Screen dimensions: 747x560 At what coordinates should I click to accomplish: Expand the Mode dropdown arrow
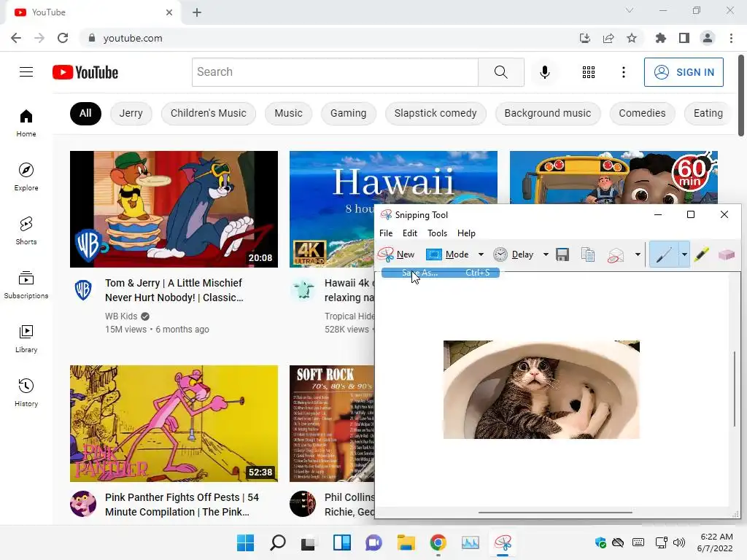481,254
